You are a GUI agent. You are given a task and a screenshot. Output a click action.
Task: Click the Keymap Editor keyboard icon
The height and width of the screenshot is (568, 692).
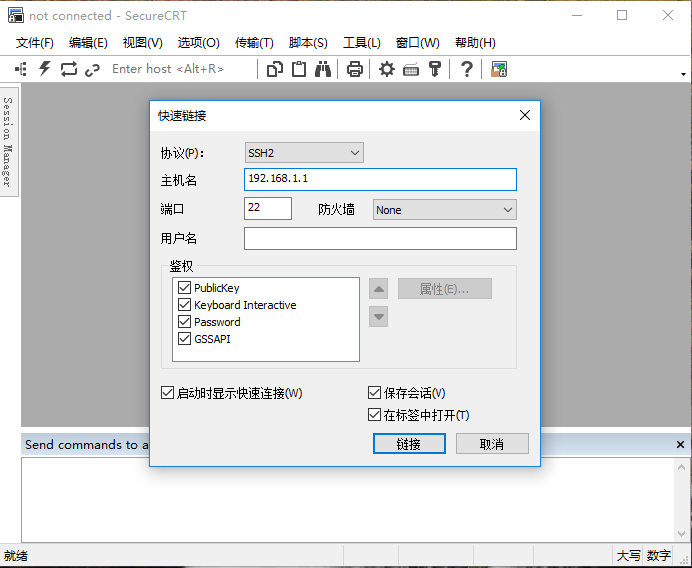point(411,70)
